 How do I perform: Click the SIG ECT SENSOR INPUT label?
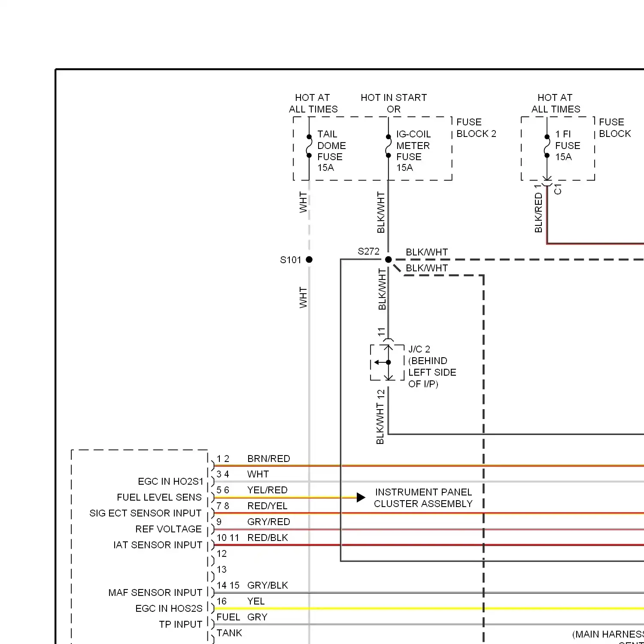[x=146, y=513]
